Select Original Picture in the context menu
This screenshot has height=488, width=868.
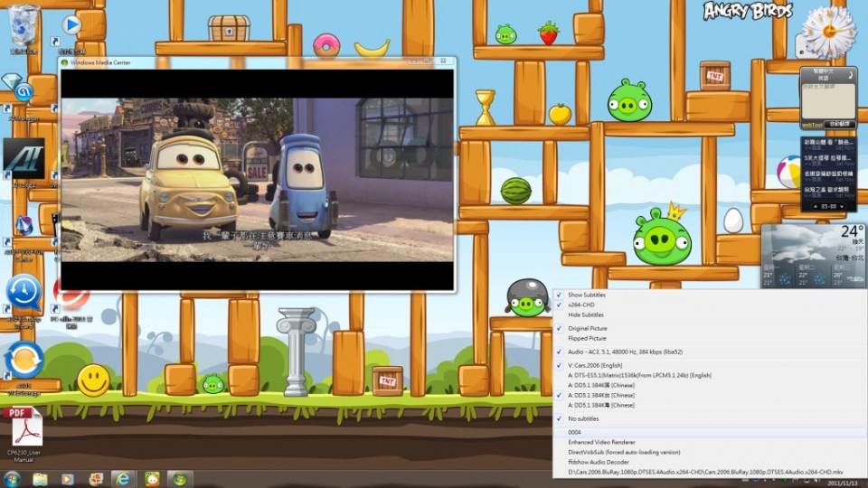587,328
